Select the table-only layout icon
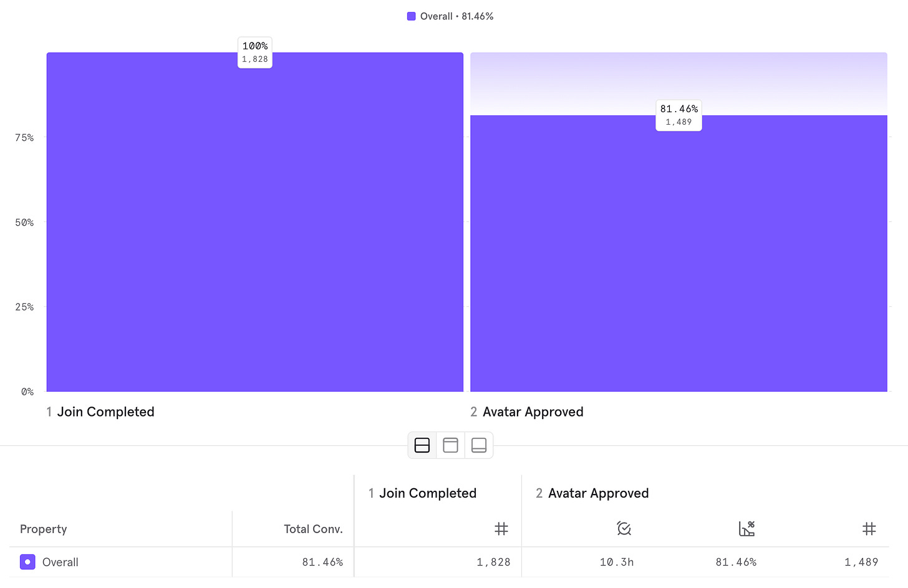Viewport: 908px width, 588px height. coord(479,445)
